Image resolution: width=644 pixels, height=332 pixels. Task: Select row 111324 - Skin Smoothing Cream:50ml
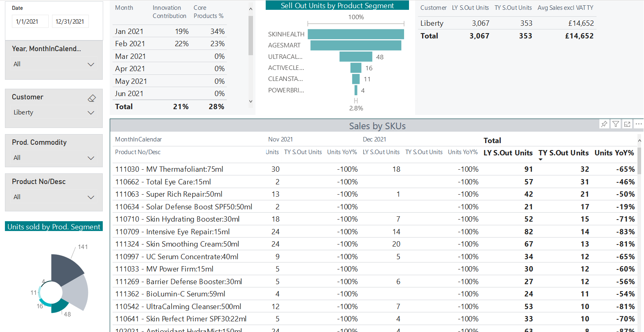point(374,244)
